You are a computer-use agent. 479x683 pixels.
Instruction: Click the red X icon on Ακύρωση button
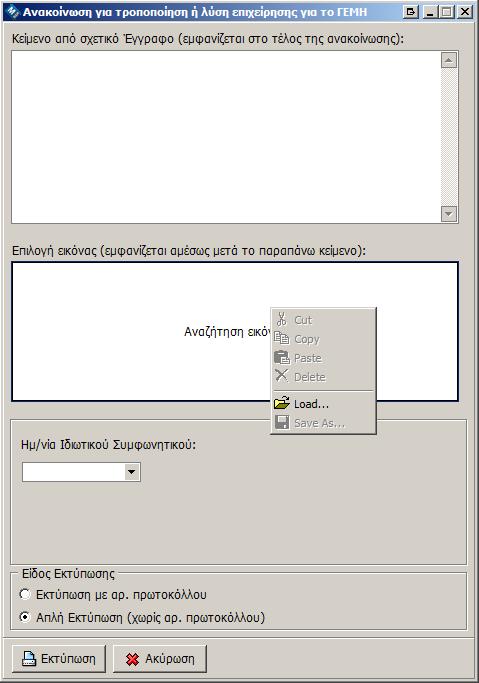tap(132, 659)
